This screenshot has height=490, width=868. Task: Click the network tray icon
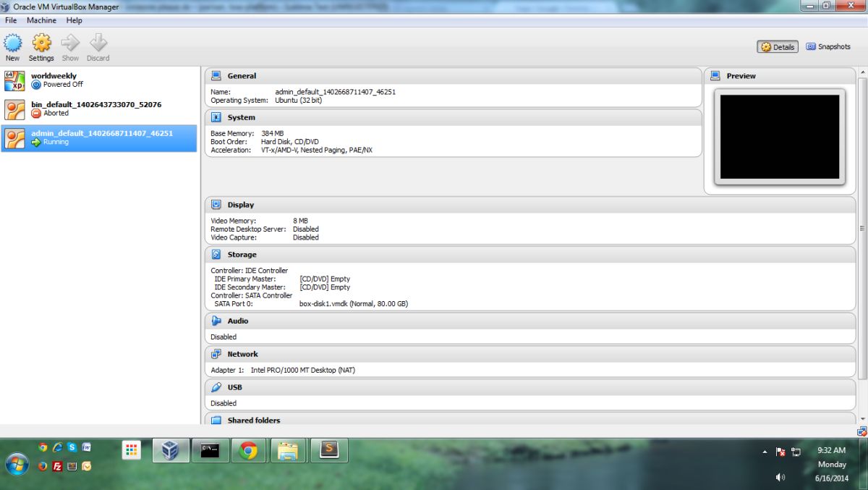tap(796, 452)
